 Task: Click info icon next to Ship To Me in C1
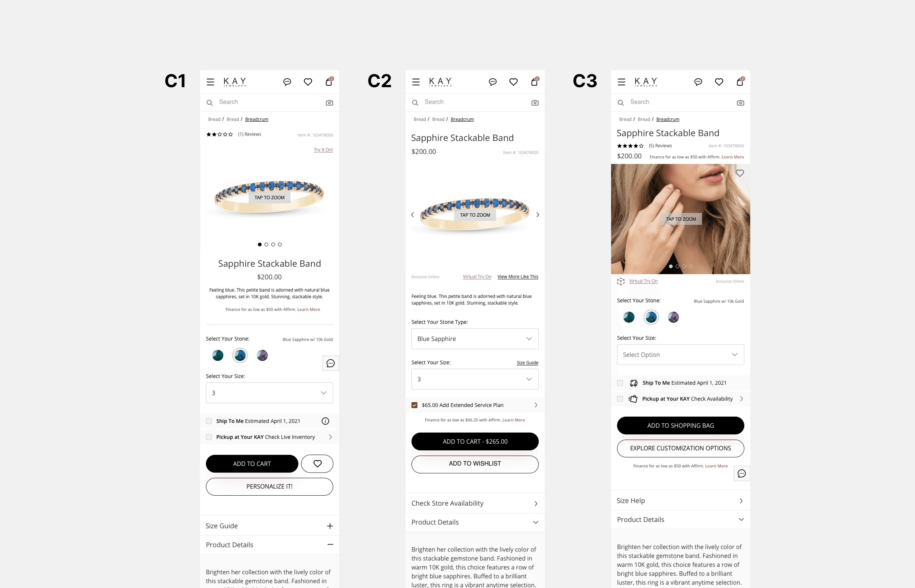[x=325, y=421]
